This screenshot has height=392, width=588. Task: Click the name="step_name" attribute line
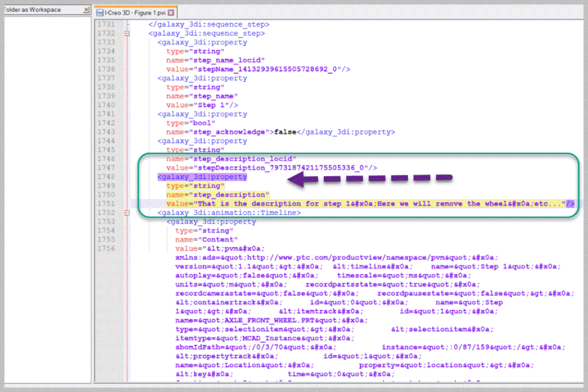coord(201,96)
